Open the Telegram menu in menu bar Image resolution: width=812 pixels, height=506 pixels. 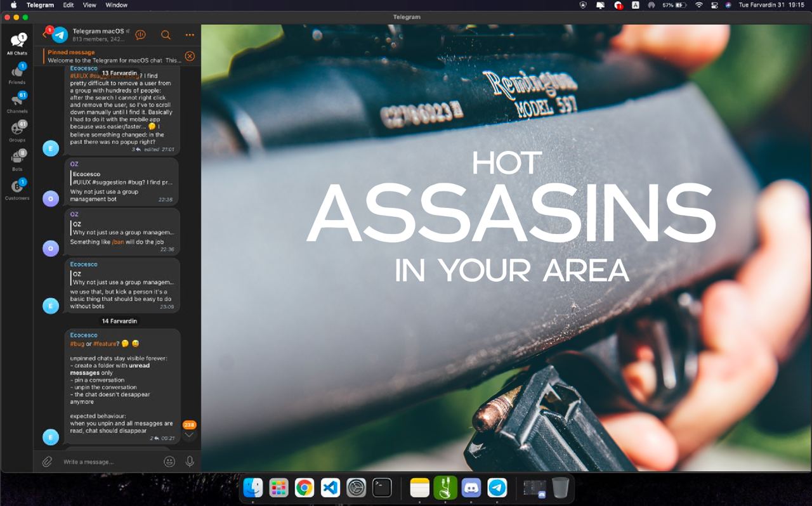(40, 5)
